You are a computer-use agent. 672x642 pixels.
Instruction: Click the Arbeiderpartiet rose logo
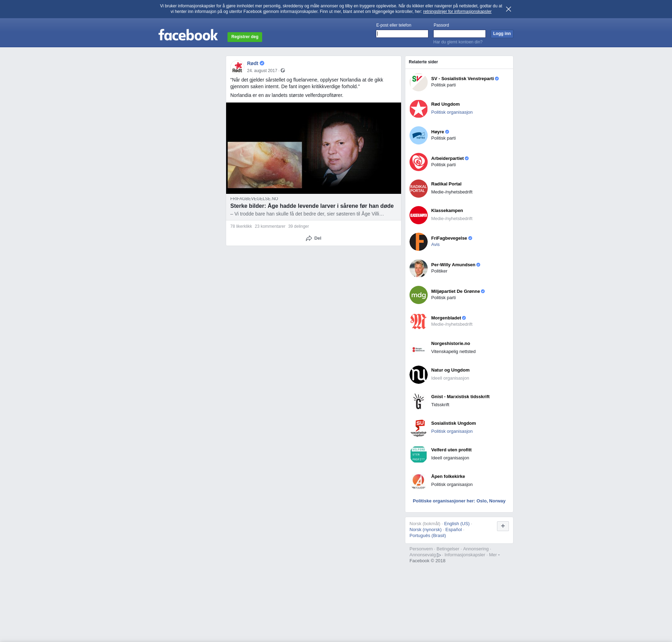coord(419,162)
